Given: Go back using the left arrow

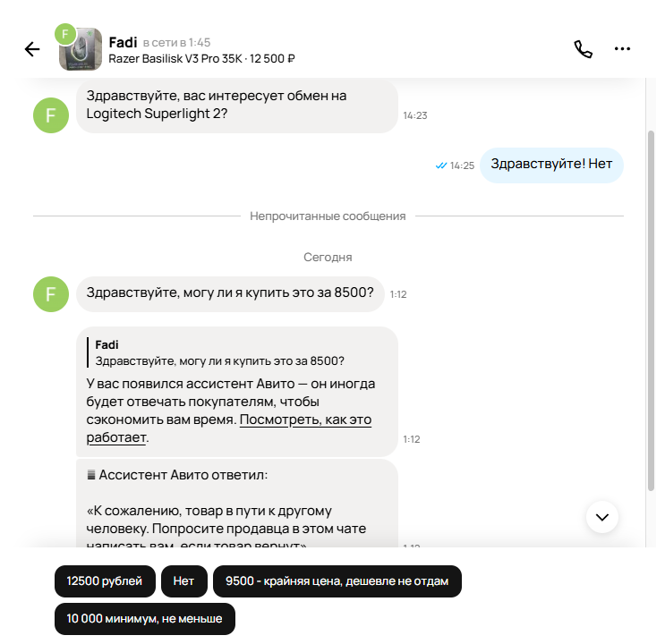Looking at the screenshot, I should coord(32,49).
